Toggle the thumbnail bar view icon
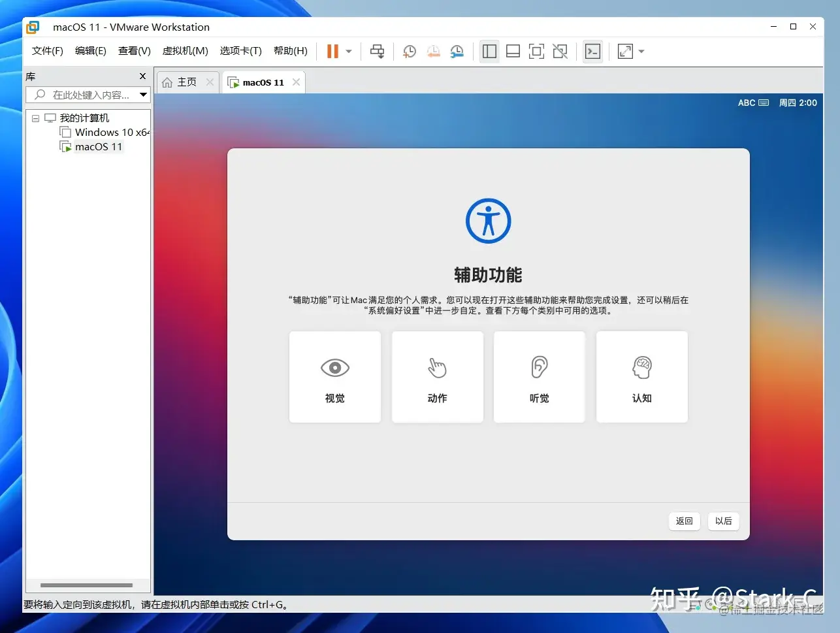This screenshot has width=840, height=633. (513, 52)
